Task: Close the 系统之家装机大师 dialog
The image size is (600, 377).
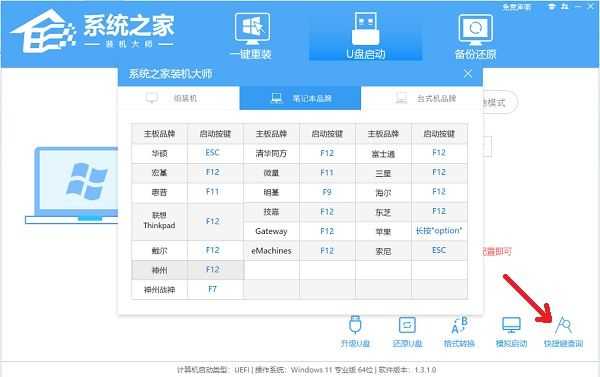Action: pyautogui.click(x=468, y=73)
